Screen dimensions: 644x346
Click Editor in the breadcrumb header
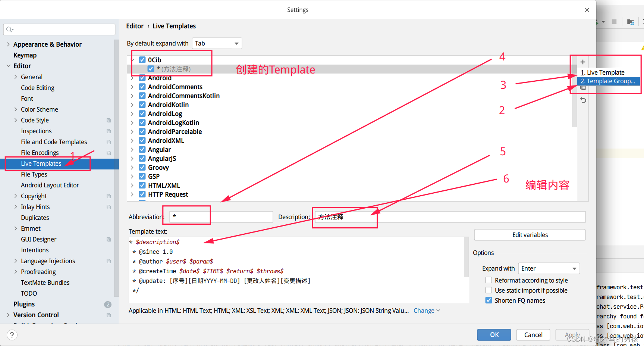pyautogui.click(x=135, y=26)
